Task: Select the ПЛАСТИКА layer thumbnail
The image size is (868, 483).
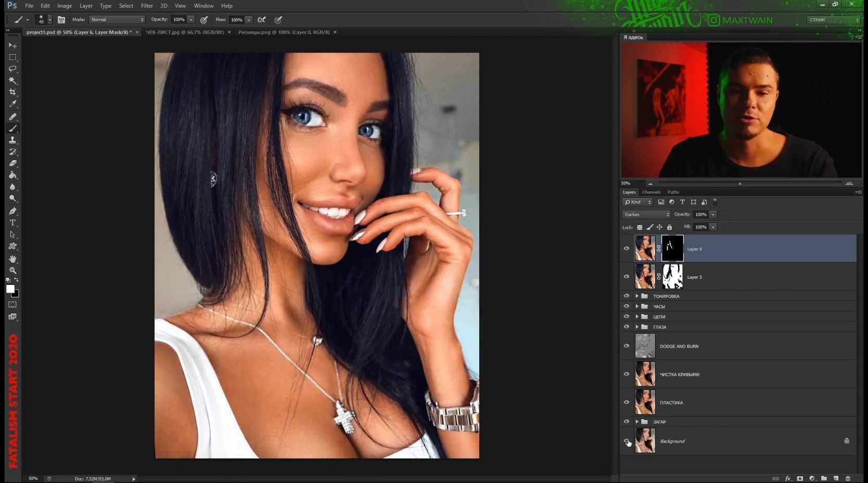Action: pos(645,402)
